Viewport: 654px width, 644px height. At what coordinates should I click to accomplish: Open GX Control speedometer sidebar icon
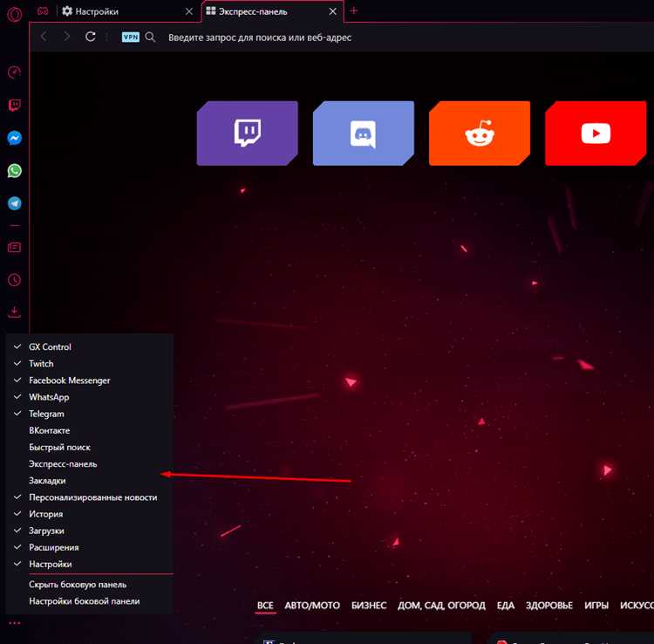tap(14, 72)
